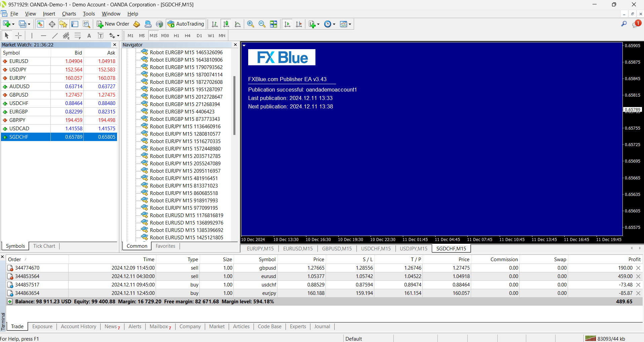
Task: Click the New Chart icon
Action: [6, 24]
